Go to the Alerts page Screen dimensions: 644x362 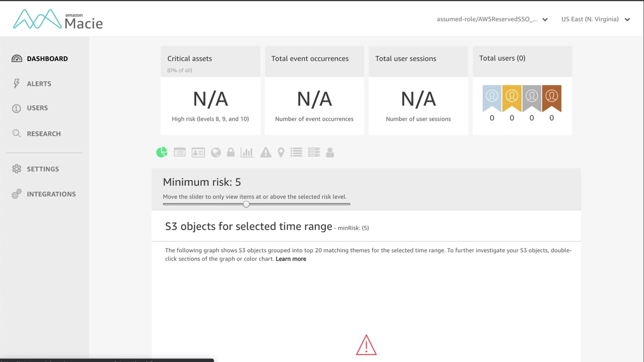pos(39,83)
